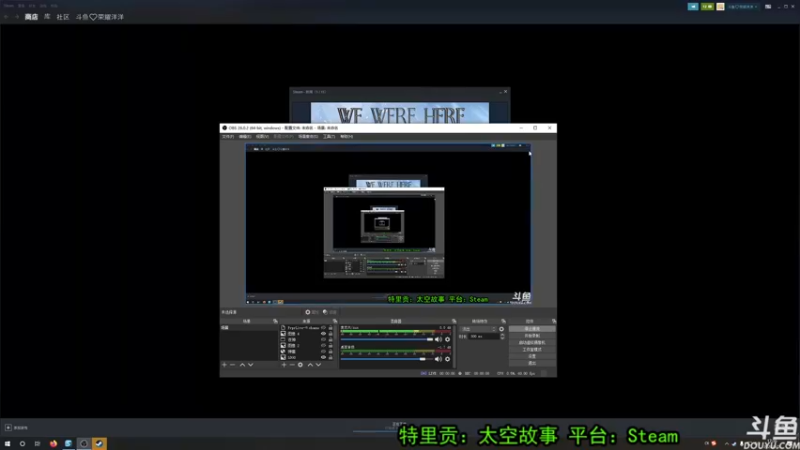Open transition properties gear next to 淡出

[x=502, y=329]
